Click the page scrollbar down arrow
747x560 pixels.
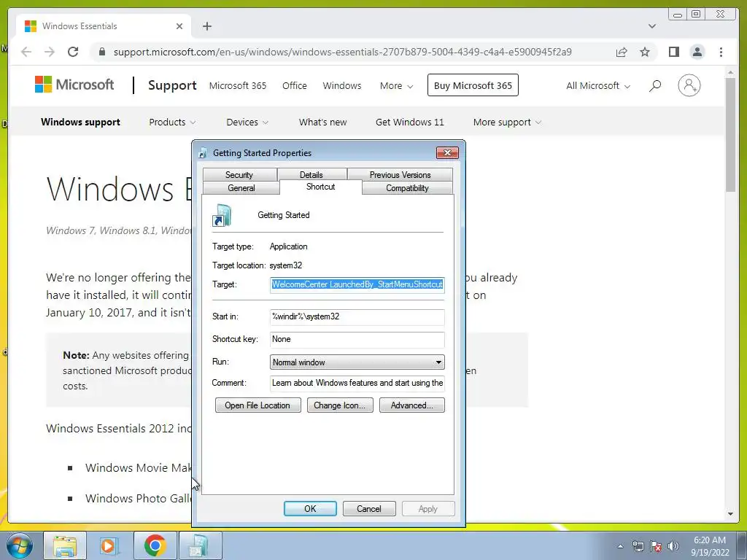pos(731,514)
